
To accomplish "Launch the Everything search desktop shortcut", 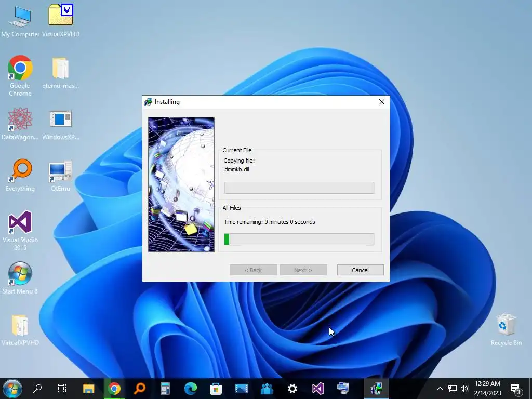I will (x=20, y=175).
